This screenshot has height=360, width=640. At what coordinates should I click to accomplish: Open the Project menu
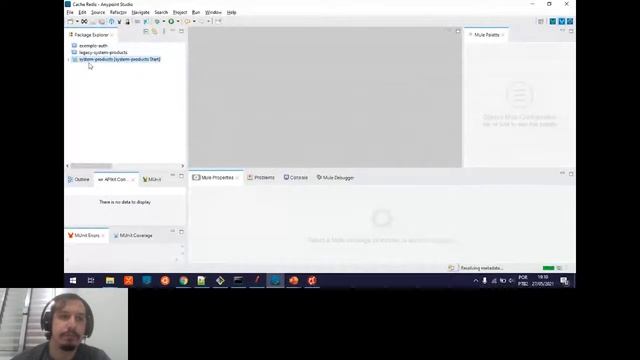(x=180, y=13)
